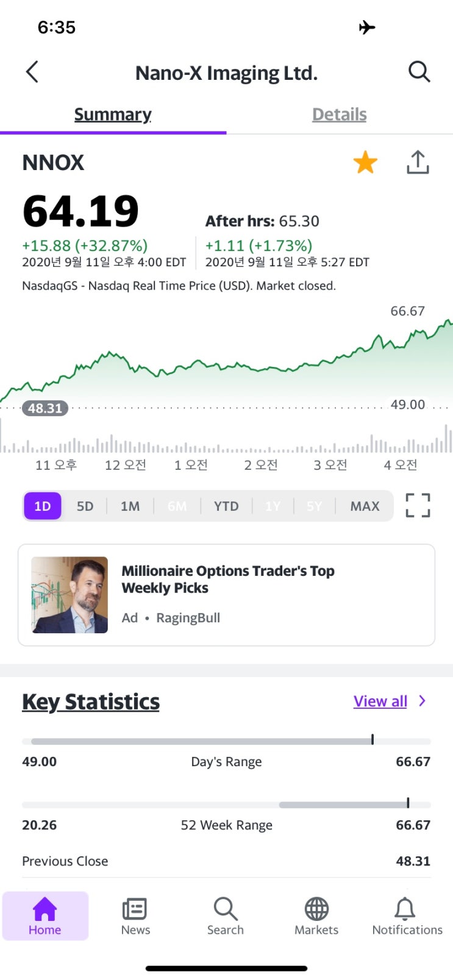Switch to the Details tab

[x=339, y=115]
